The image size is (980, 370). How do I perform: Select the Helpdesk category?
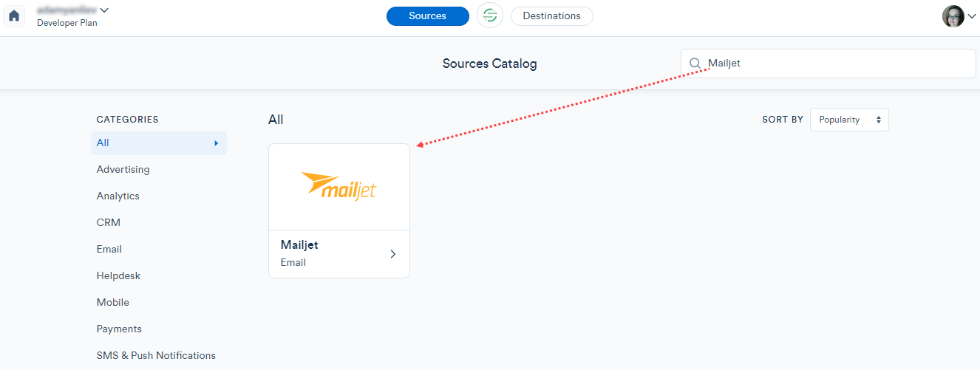(x=119, y=276)
